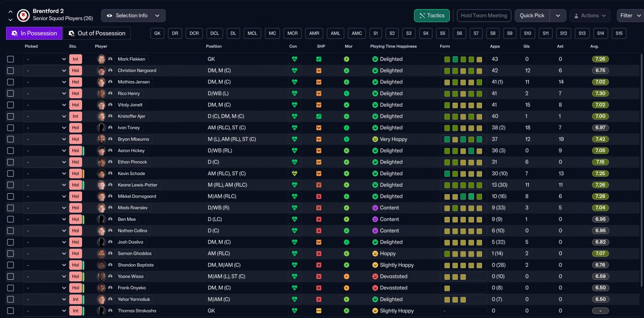644x318 pixels.
Task: Click the Brentford club badge icon
Action: [23, 16]
